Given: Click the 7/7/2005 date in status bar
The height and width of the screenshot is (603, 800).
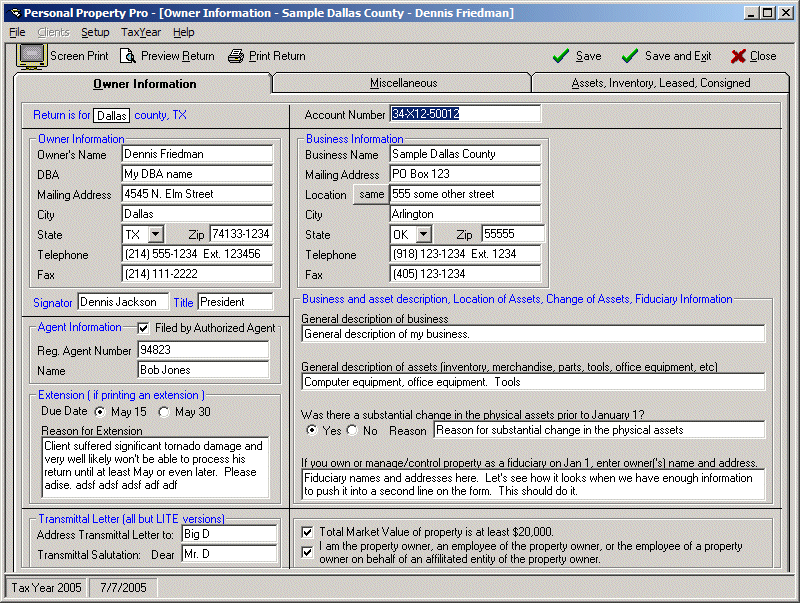Looking at the screenshot, I should point(123,588).
